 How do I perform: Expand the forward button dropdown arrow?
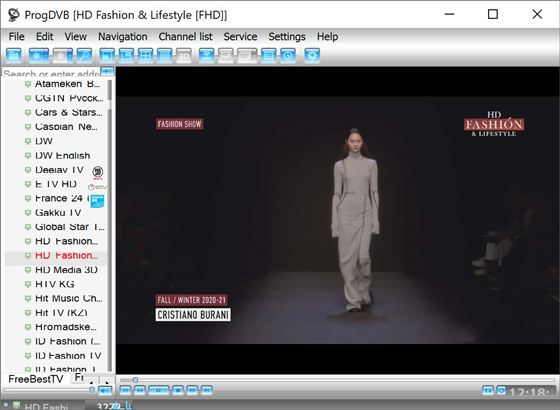pos(70,56)
